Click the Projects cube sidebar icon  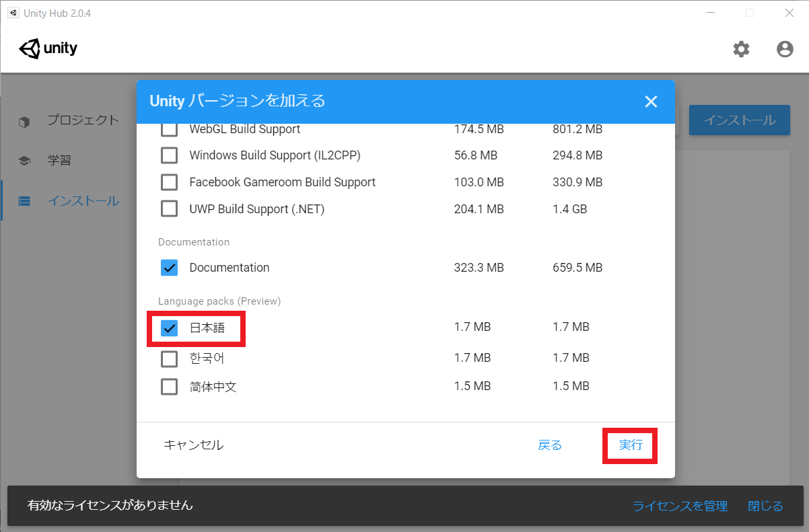[x=24, y=122]
